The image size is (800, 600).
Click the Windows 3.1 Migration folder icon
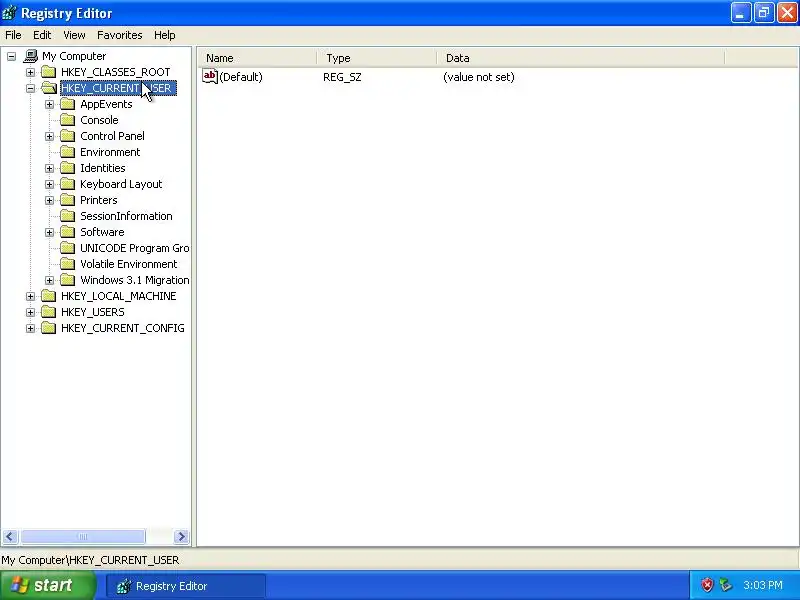(67, 280)
